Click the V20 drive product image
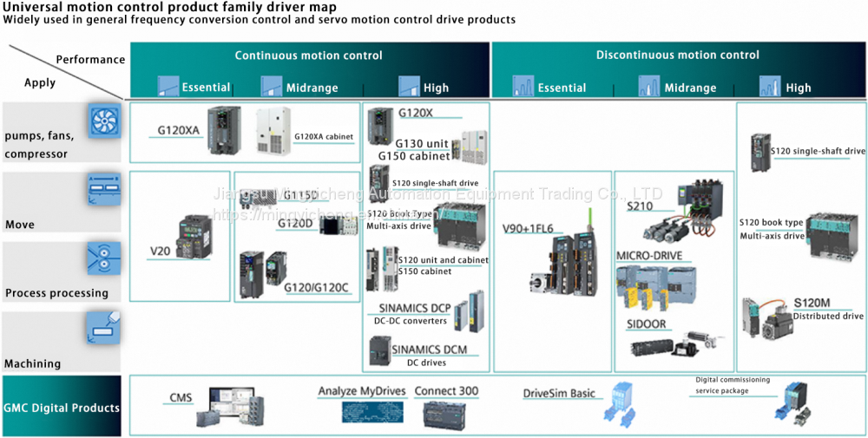Viewport: 868px width, 438px height. tap(194, 238)
